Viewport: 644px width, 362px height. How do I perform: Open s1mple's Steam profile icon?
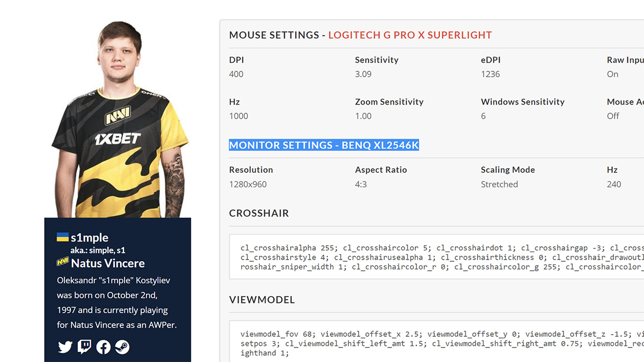pos(122,347)
